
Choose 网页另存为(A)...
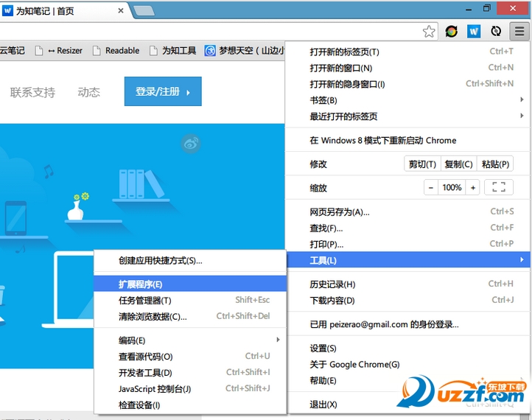(x=407, y=212)
